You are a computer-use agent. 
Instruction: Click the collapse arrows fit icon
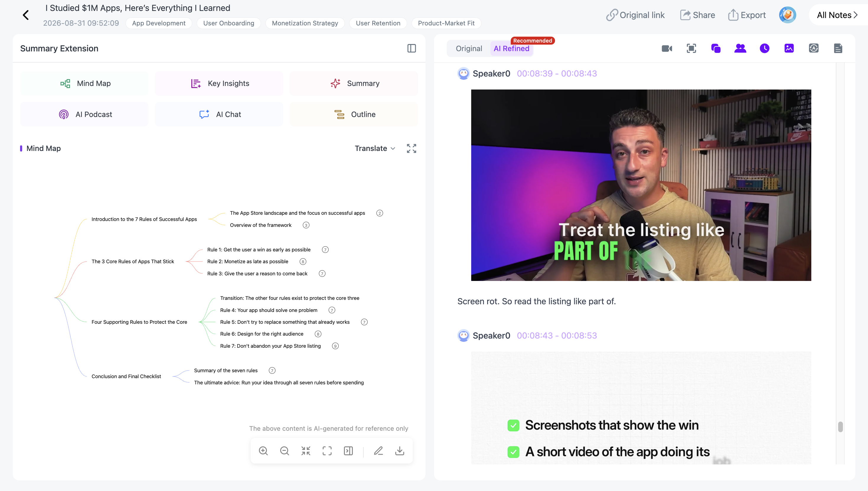coord(306,451)
